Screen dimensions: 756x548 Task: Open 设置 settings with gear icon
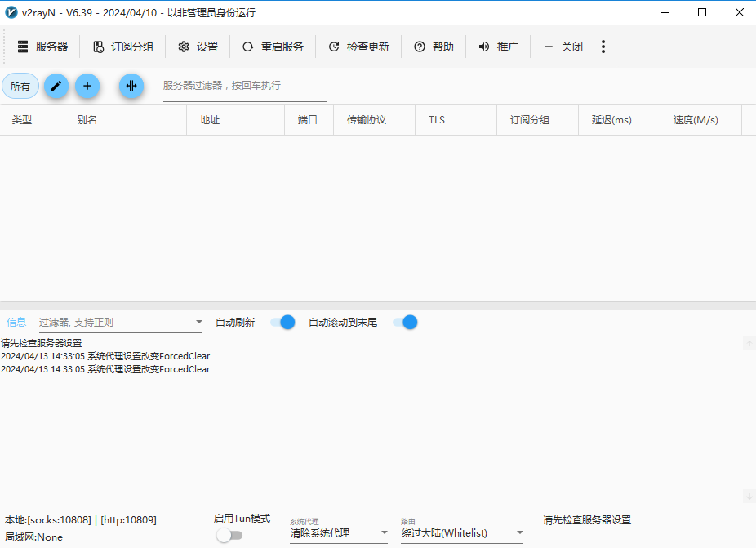click(198, 47)
